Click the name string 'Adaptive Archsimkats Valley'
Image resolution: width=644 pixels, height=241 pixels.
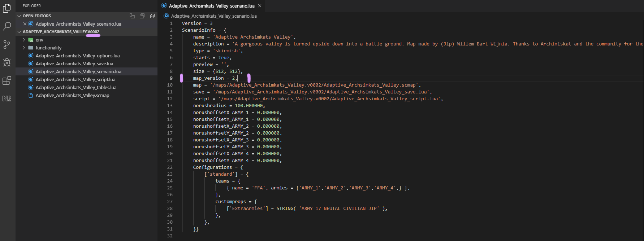(253, 37)
